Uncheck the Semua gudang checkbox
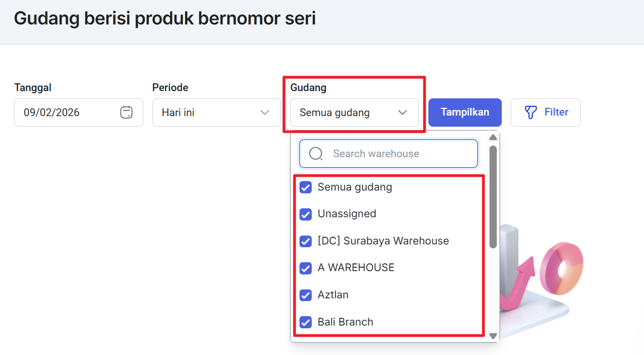The width and height of the screenshot is (644, 355). point(306,187)
